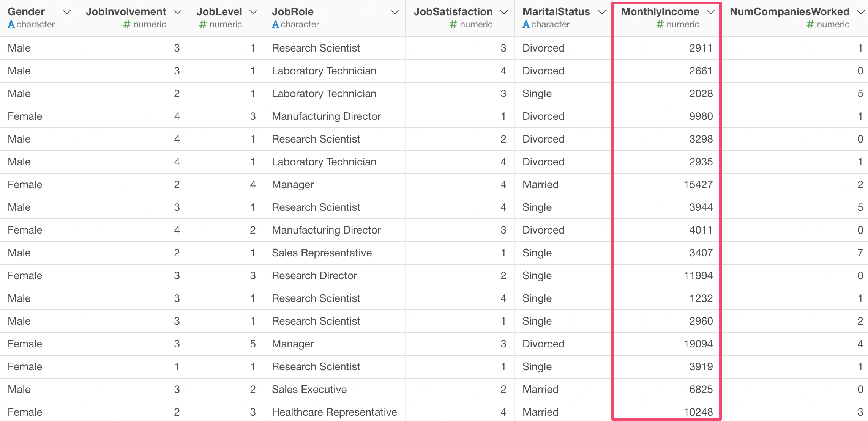Click Manager in the 15427 income row
This screenshot has width=868, height=421.
pyautogui.click(x=293, y=185)
